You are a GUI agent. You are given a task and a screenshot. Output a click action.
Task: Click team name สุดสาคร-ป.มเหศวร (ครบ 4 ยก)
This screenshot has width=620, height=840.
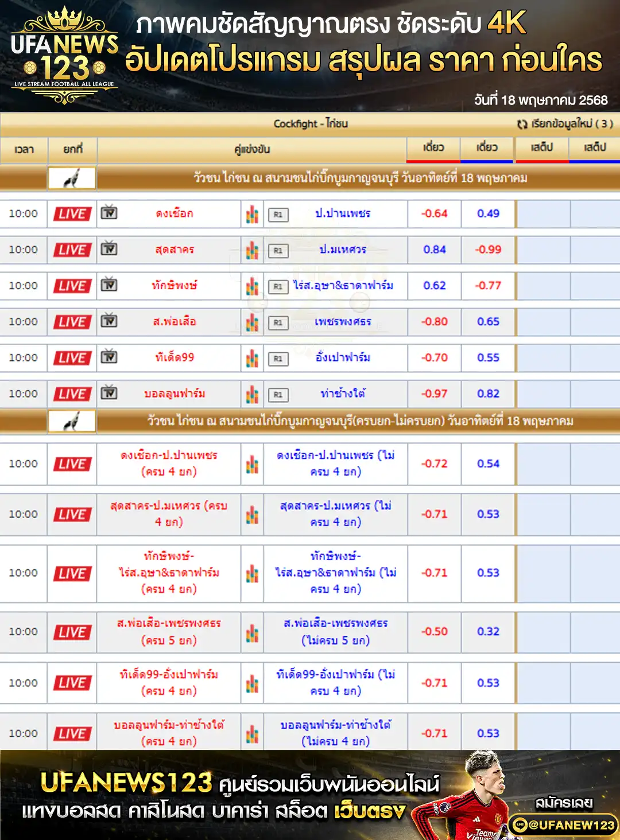tap(169, 514)
